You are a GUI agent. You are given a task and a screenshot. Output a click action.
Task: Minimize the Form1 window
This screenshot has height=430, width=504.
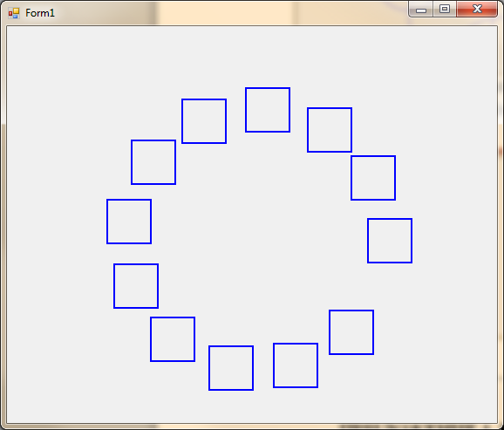pos(421,9)
